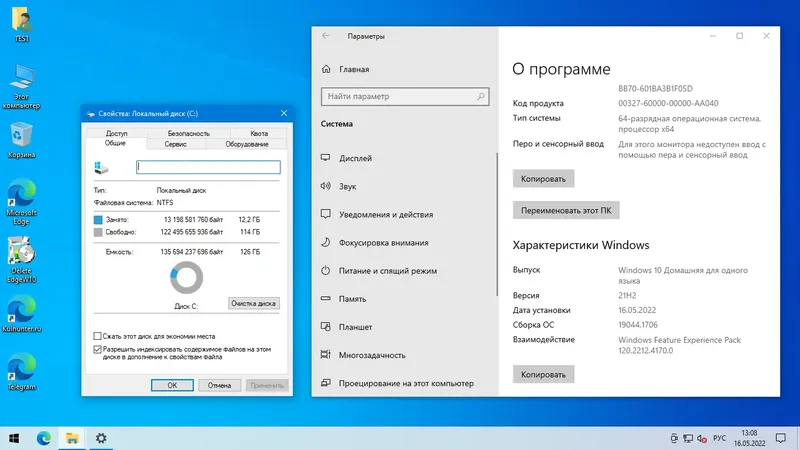Click the disk label text field
The height and width of the screenshot is (450, 800).
(208, 167)
